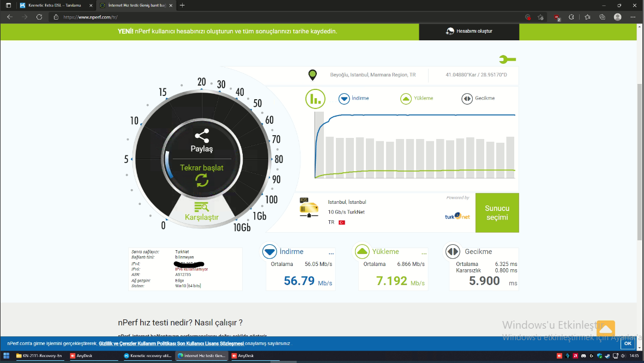Accept cookie notice with OK
Screen dimensions: 644x363
click(x=628, y=344)
